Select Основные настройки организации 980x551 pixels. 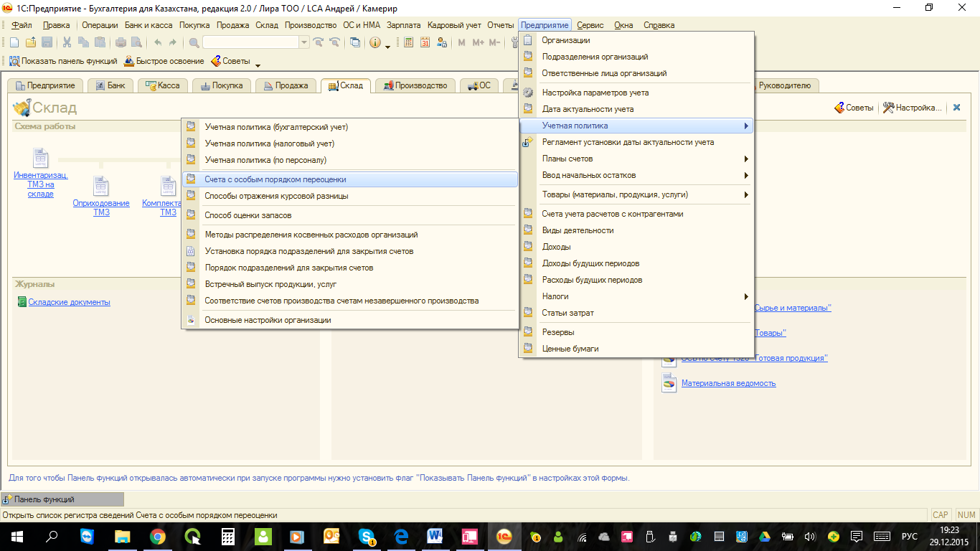(x=350, y=320)
